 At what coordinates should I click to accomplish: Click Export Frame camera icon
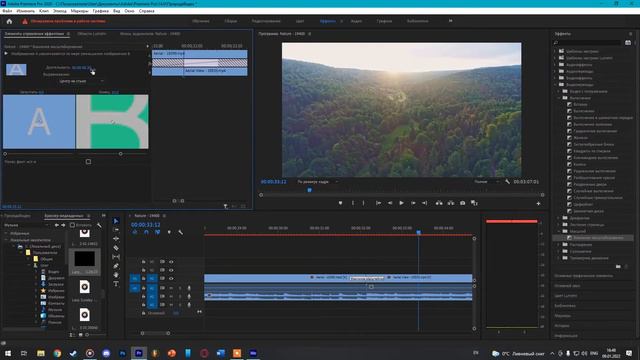462,203
